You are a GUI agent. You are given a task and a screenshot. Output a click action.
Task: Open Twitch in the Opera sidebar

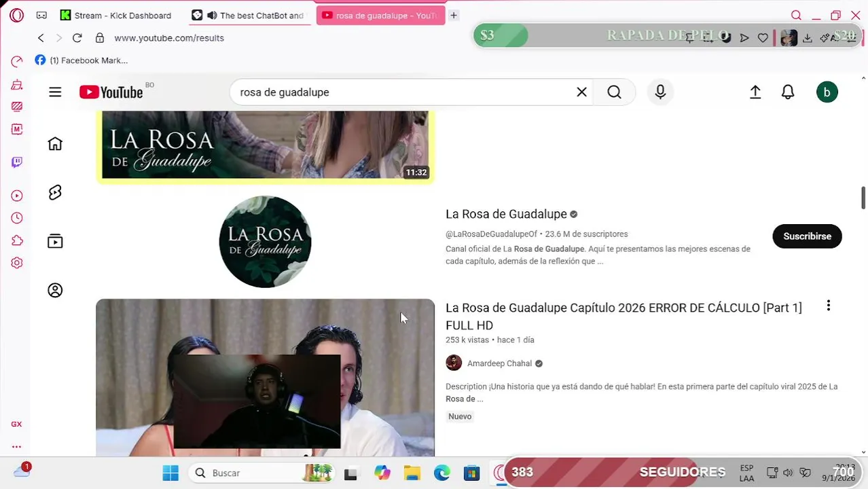tap(17, 162)
